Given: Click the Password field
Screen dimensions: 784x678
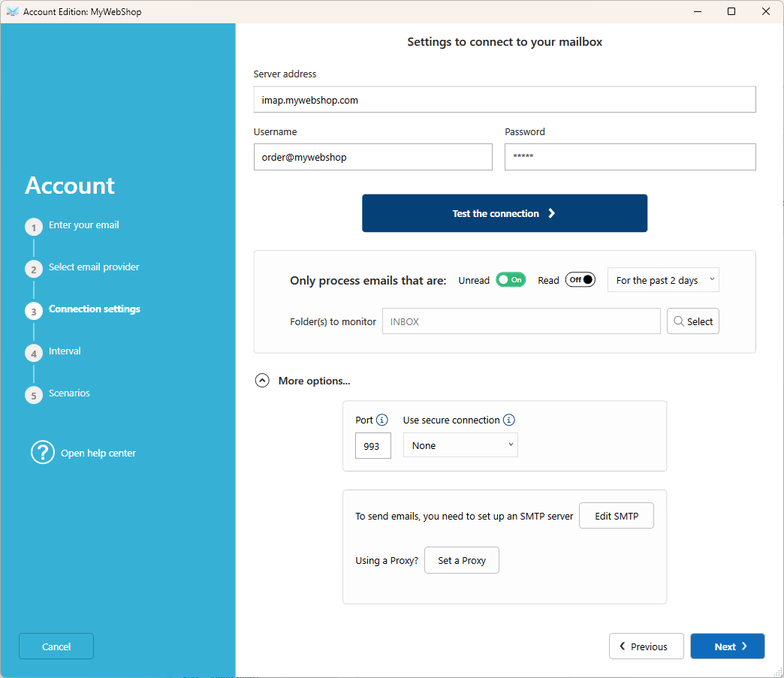Looking at the screenshot, I should pyautogui.click(x=630, y=157).
